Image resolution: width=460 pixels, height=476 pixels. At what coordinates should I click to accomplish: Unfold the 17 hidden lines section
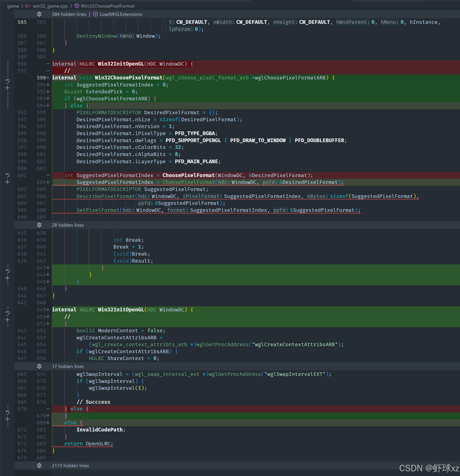click(39, 366)
